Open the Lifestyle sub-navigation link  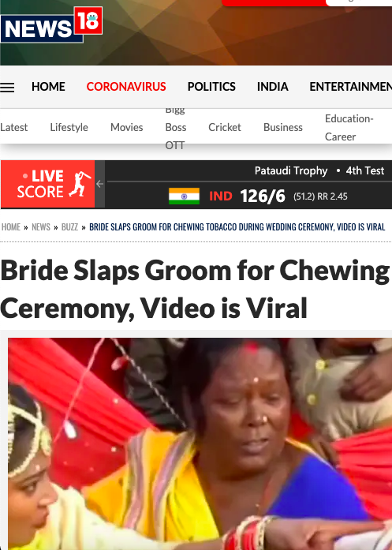69,127
